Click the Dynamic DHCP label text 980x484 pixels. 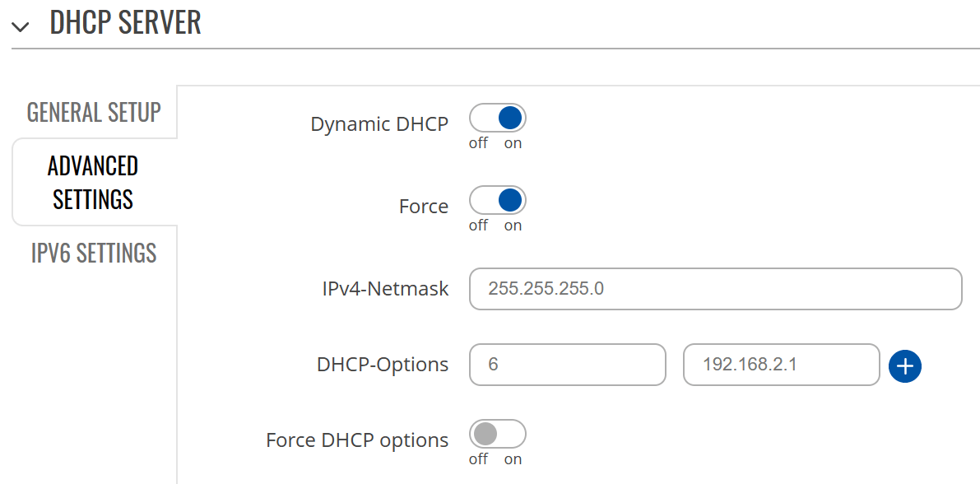[x=379, y=123]
